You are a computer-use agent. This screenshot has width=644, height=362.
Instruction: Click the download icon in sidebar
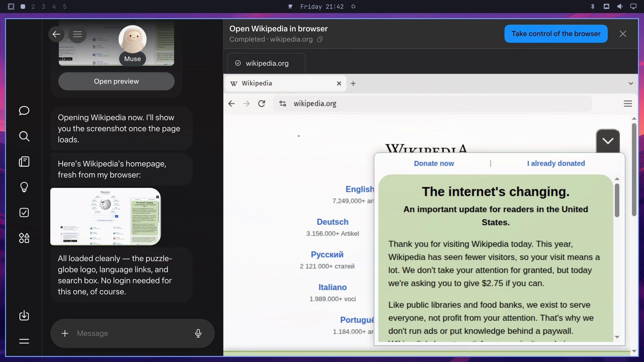pyautogui.click(x=24, y=315)
